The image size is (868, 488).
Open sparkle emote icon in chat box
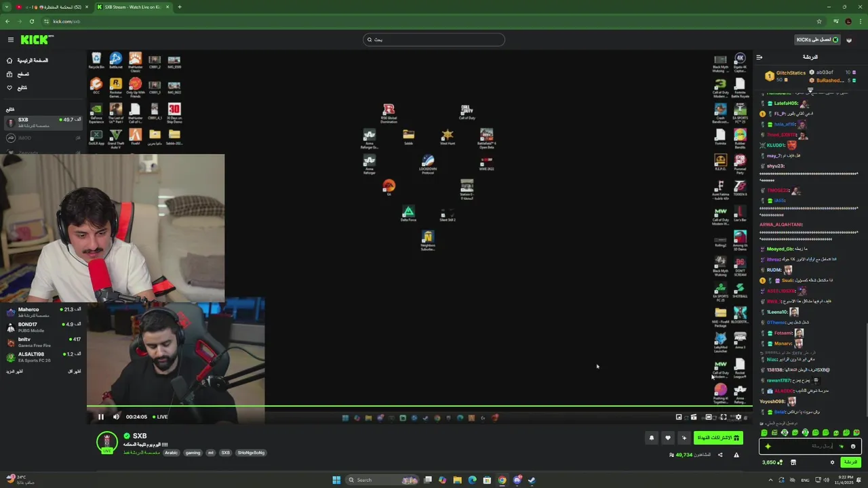[842, 446]
